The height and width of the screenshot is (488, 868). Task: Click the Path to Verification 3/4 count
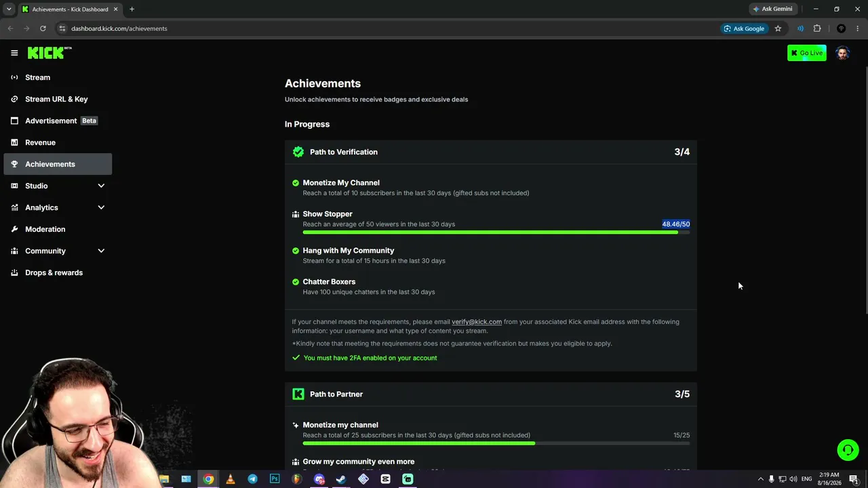(x=682, y=152)
